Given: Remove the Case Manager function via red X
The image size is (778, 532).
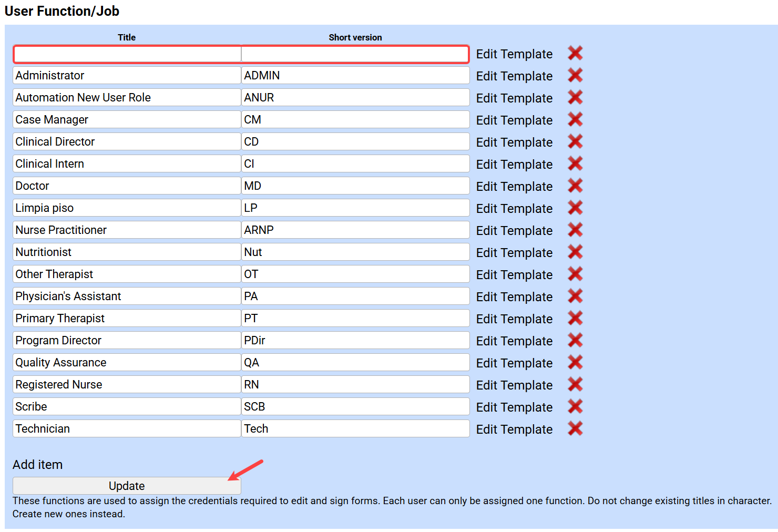Looking at the screenshot, I should pyautogui.click(x=575, y=120).
